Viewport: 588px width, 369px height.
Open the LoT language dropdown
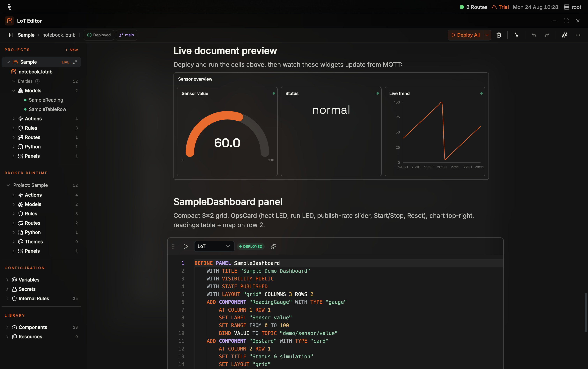pyautogui.click(x=214, y=246)
